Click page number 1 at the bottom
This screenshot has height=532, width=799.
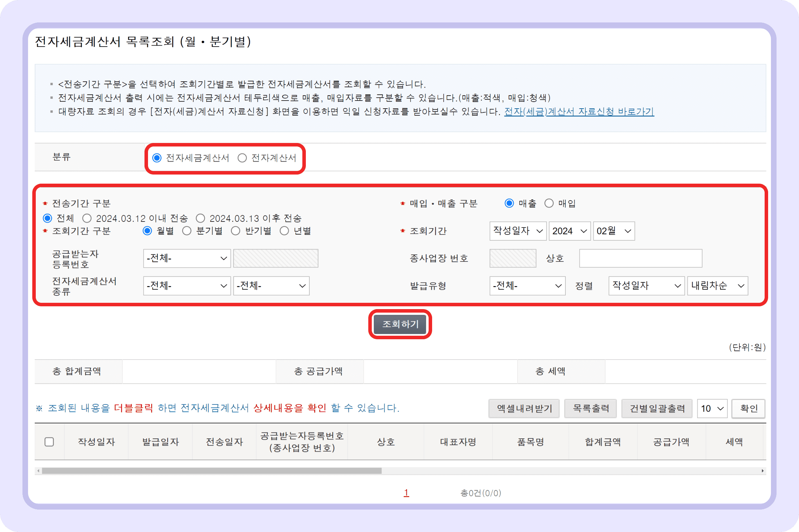[x=406, y=493]
